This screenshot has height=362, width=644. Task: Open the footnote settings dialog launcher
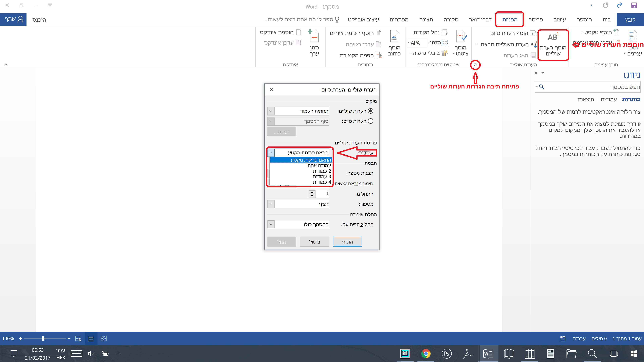click(475, 65)
